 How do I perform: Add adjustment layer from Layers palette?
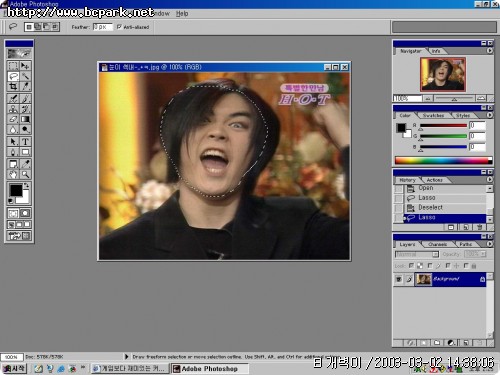coord(451,342)
